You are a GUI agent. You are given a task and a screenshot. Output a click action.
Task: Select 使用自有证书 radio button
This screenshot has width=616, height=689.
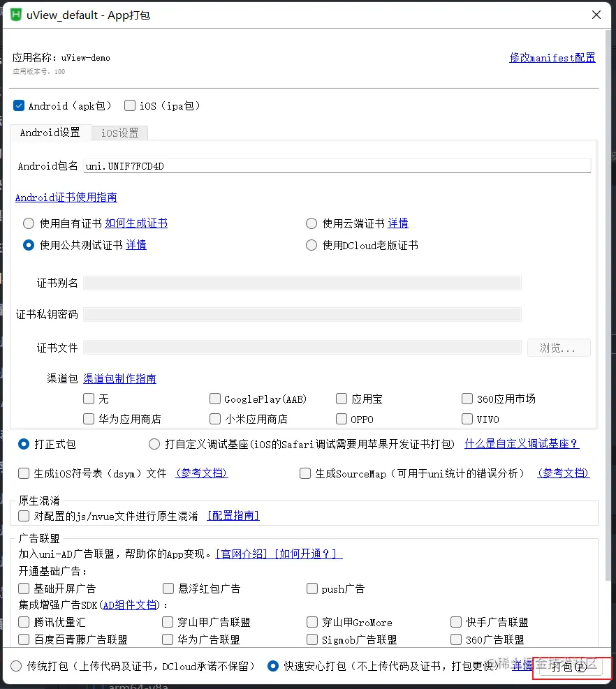28,223
